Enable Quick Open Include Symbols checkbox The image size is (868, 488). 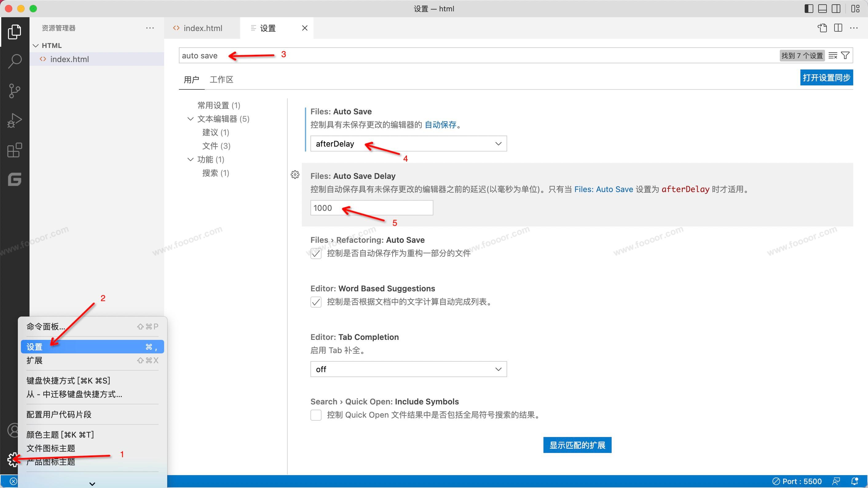coord(316,415)
